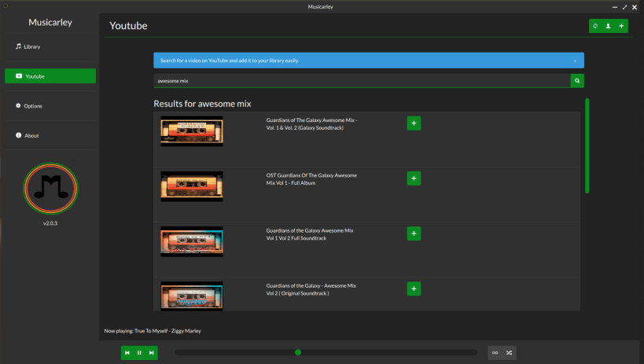Click the Now playing: True To Myself text

[153, 331]
